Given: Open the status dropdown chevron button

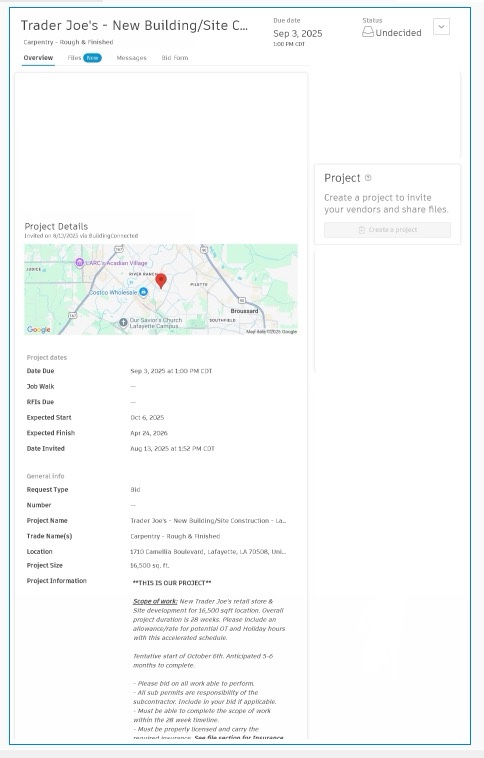Looking at the screenshot, I should coord(441,27).
